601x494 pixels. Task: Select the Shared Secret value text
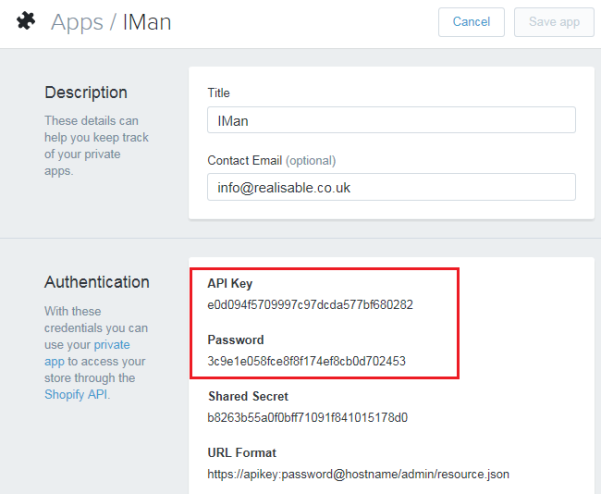(307, 417)
